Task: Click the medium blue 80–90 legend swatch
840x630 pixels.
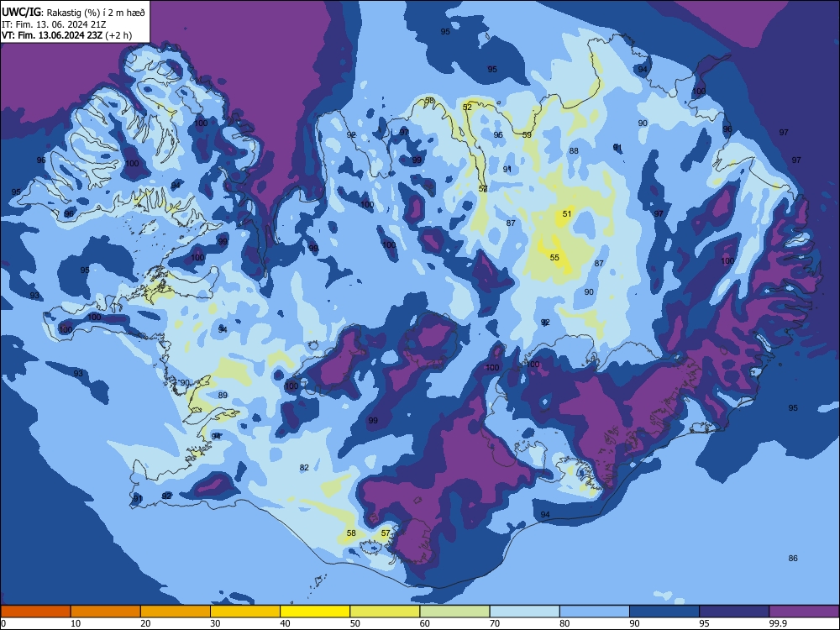Action: point(595,612)
